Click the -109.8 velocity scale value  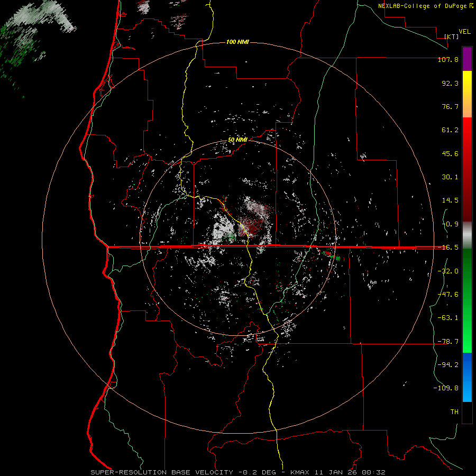(446, 388)
